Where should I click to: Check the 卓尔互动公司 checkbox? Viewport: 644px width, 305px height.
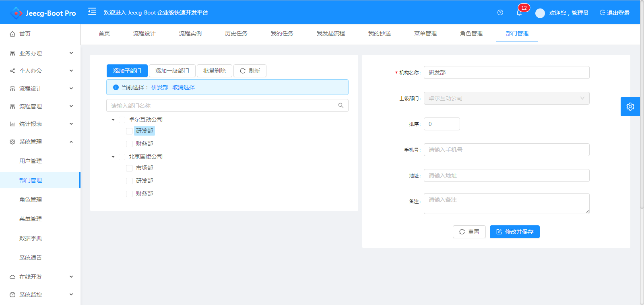[122, 120]
